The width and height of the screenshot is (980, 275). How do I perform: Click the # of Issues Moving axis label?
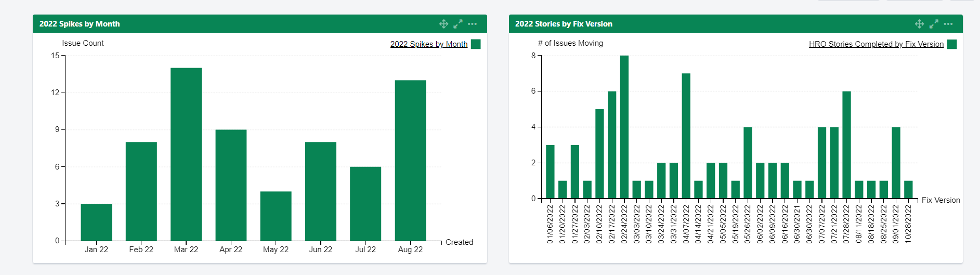tap(570, 43)
